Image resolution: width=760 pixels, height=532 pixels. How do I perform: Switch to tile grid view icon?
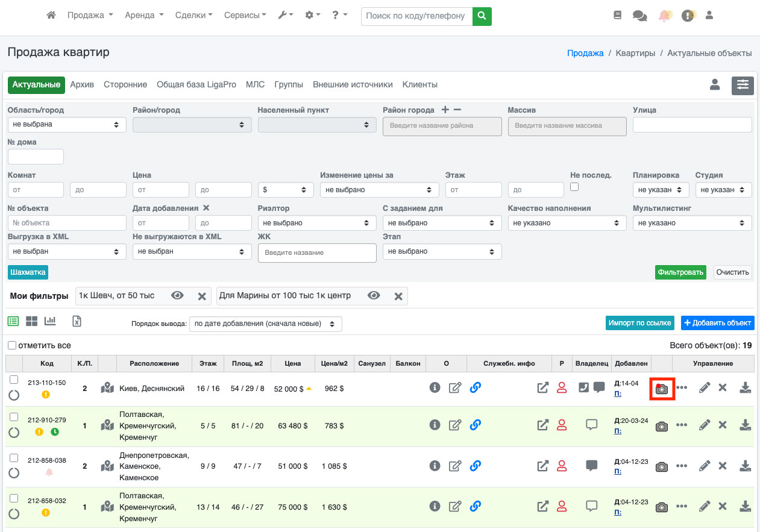click(31, 322)
